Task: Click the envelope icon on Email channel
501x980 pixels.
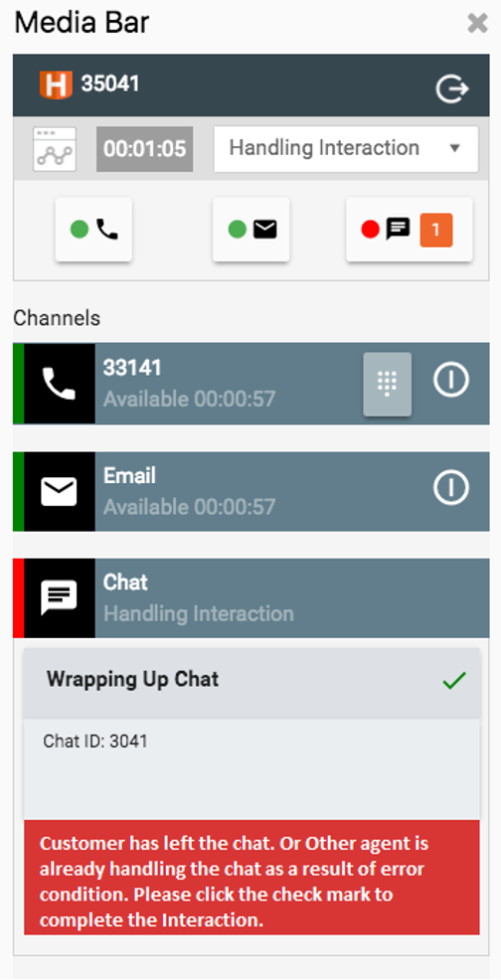Action: click(59, 491)
